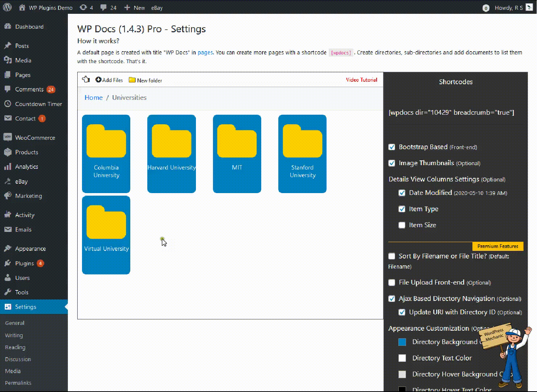Open Reading settings submenu
This screenshot has height=392, width=537.
click(x=15, y=347)
